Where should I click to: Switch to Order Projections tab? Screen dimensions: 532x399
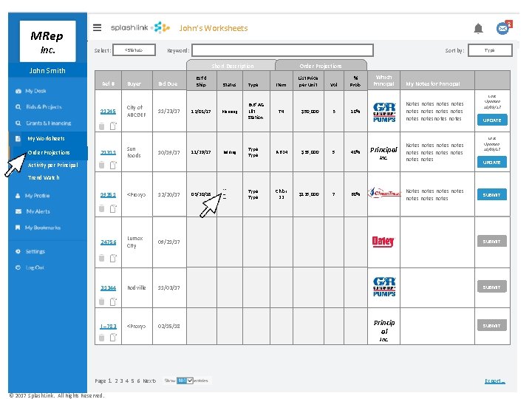coord(321,66)
